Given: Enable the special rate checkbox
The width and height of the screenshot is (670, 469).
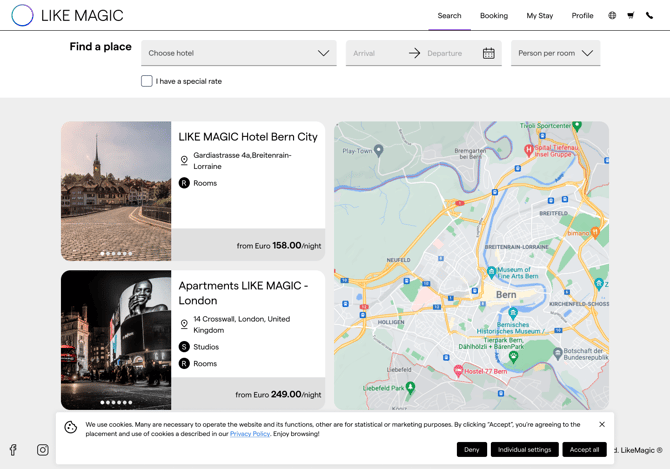Looking at the screenshot, I should [x=147, y=81].
